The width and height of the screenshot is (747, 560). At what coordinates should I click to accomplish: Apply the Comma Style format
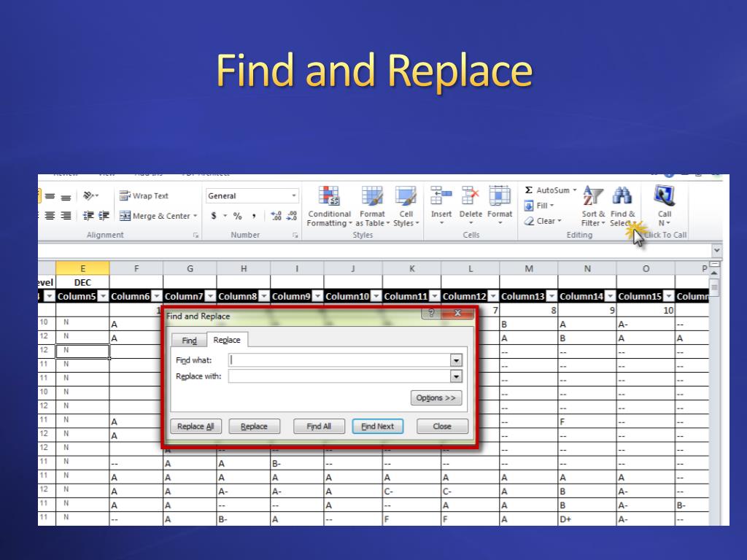[x=254, y=216]
